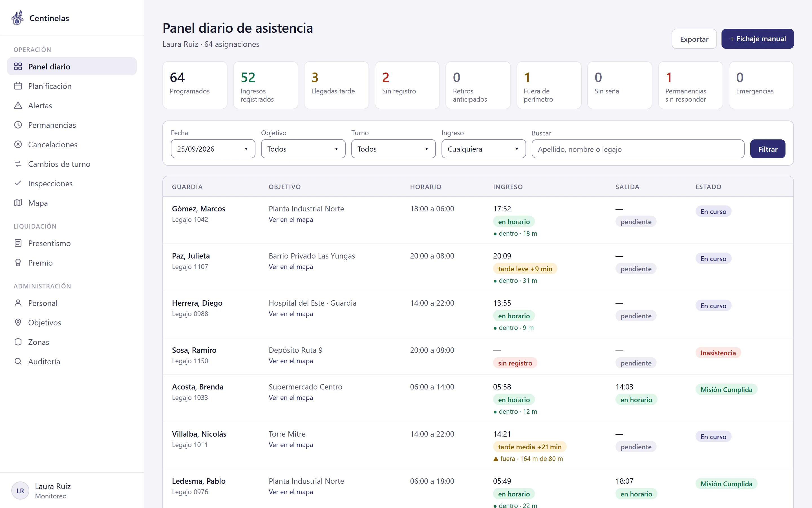Viewport: 812px width, 508px height.
Task: Click the Zonas hexagon icon
Action: (x=18, y=342)
